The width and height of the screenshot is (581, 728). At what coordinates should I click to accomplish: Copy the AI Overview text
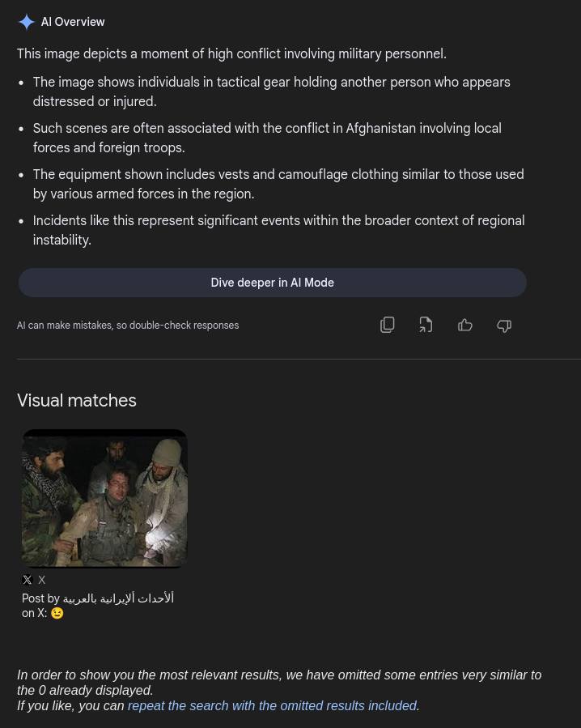(x=387, y=325)
